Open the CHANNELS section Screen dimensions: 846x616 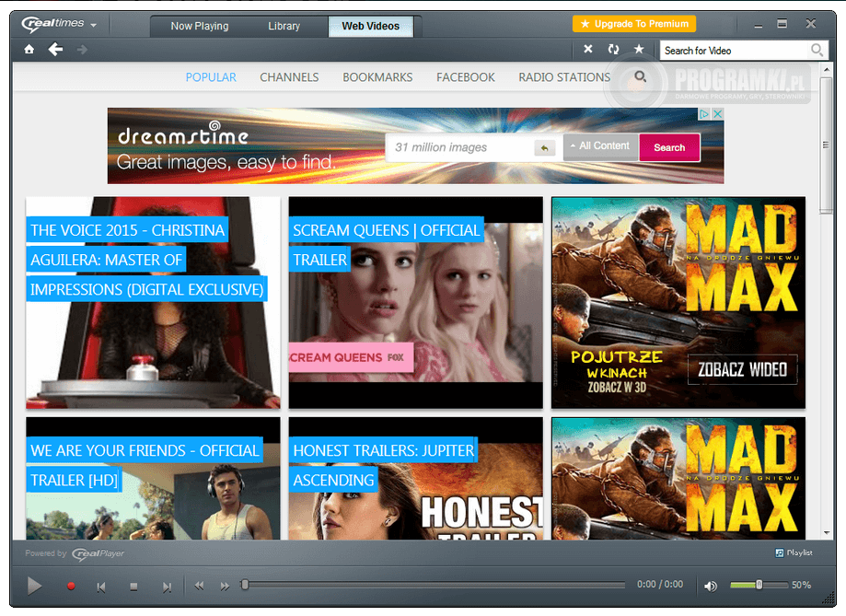click(289, 77)
